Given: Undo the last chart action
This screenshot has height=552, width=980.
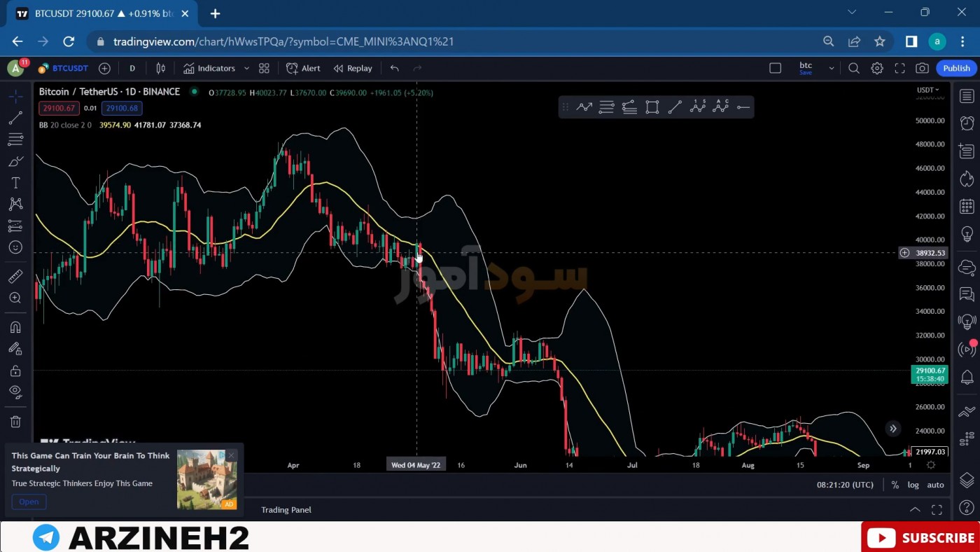Looking at the screenshot, I should click(395, 68).
